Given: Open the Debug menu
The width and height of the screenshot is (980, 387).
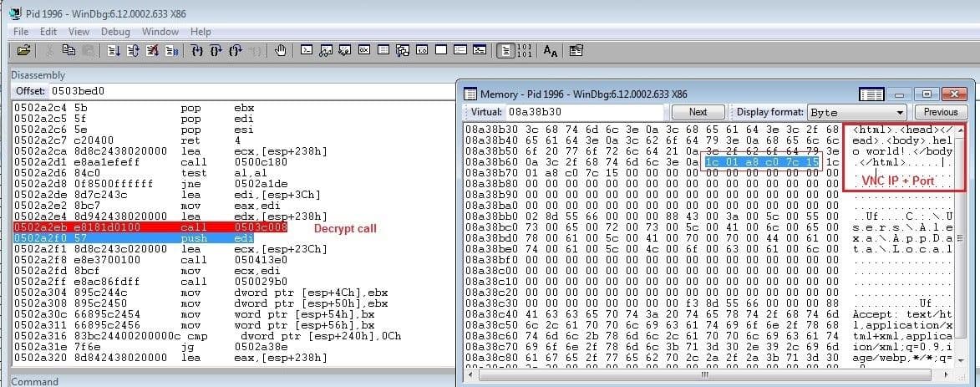Looking at the screenshot, I should pyautogui.click(x=115, y=32).
